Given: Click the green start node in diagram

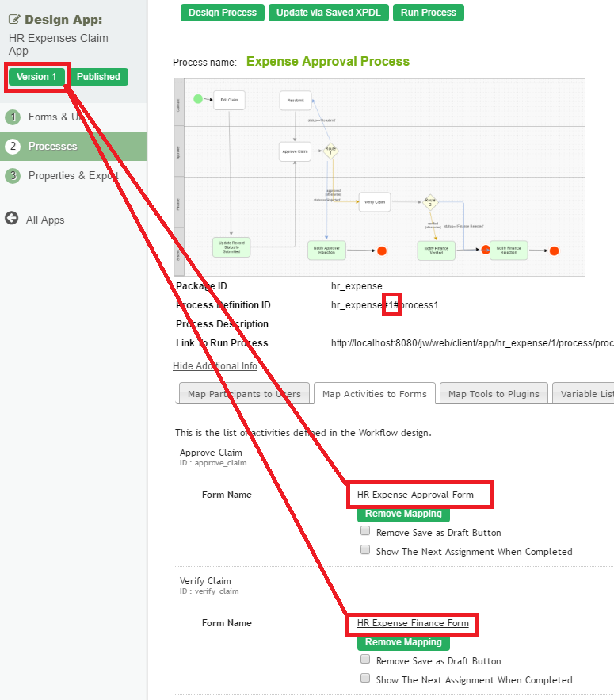Looking at the screenshot, I should pyautogui.click(x=198, y=99).
